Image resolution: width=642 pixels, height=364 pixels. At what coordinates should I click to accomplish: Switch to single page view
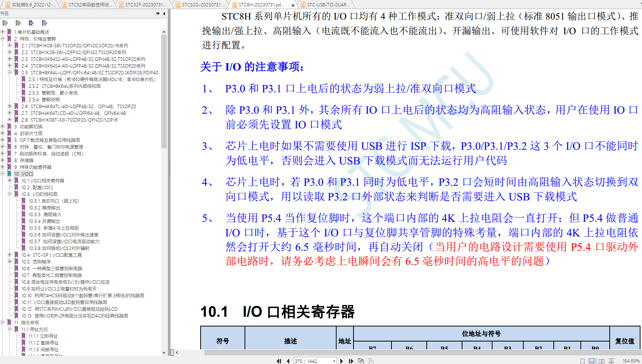click(x=582, y=361)
